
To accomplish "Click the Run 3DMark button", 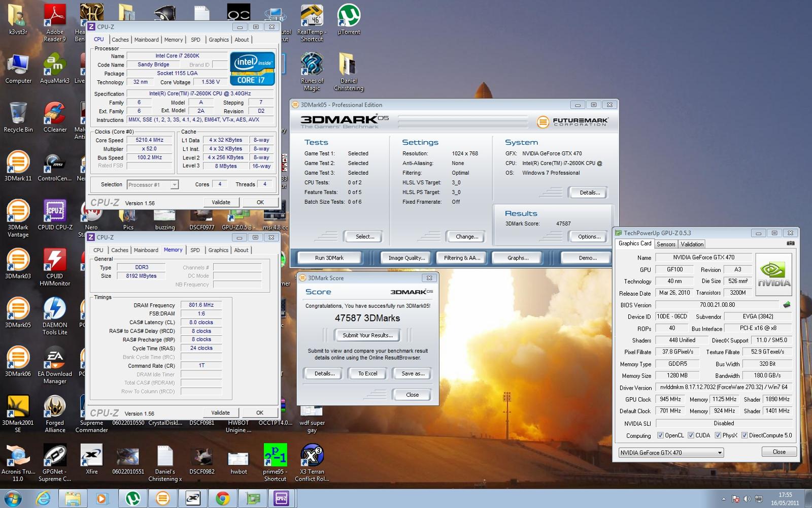I will pos(329,258).
